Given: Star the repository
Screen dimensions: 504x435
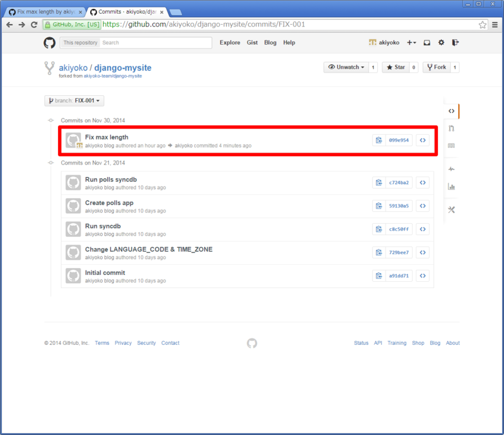Looking at the screenshot, I should 396,67.
